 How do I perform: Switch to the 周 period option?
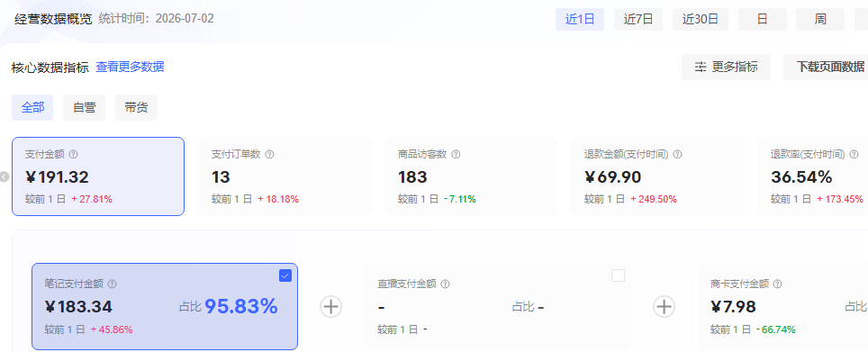pyautogui.click(x=820, y=20)
